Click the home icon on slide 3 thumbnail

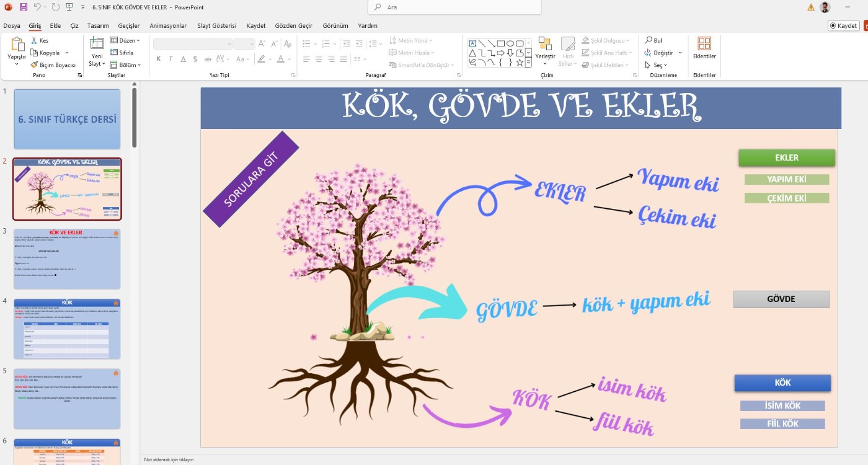tap(115, 233)
